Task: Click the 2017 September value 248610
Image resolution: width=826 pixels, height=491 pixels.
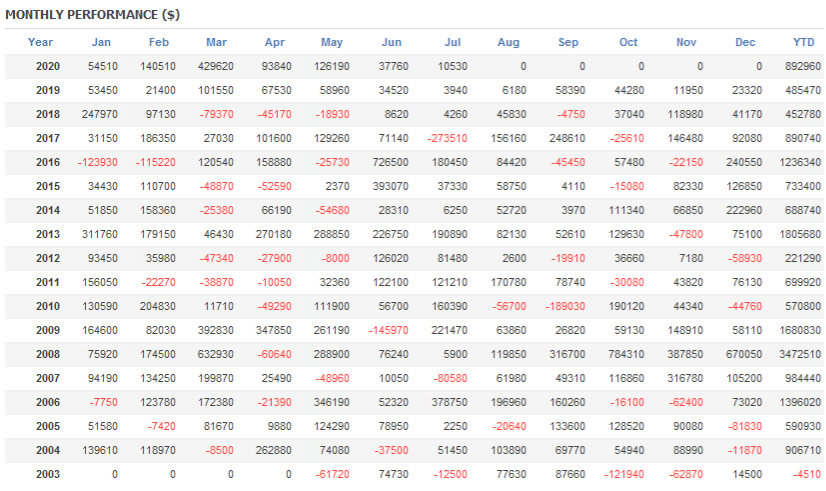Action: pyautogui.click(x=567, y=138)
